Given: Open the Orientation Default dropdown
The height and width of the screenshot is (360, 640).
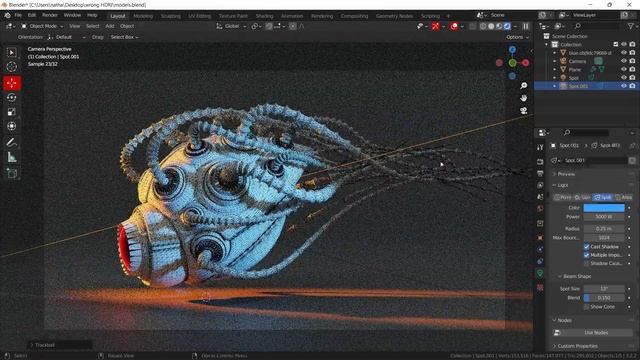Looking at the screenshot, I should (x=67, y=37).
